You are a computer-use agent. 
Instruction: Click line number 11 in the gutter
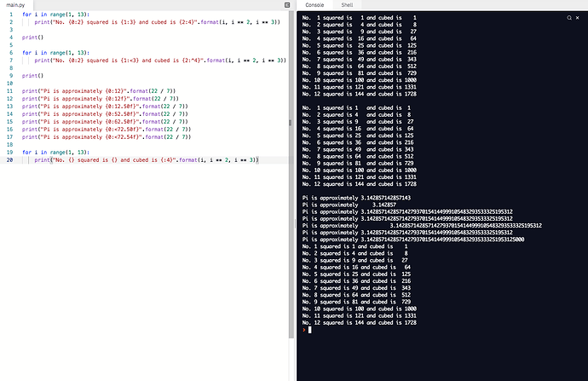click(8, 91)
